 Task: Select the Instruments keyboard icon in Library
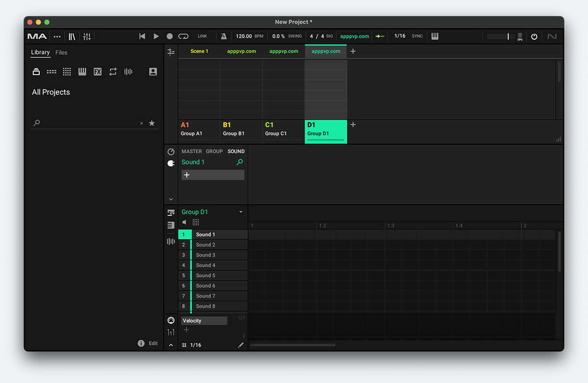click(82, 72)
